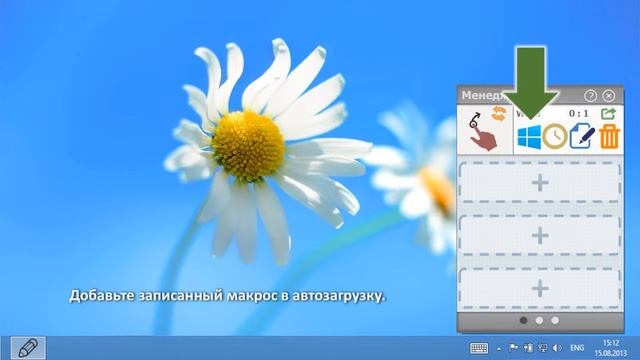The width and height of the screenshot is (640, 360).
Task: Expand hidden system tray icons arrow
Action: [x=499, y=349]
